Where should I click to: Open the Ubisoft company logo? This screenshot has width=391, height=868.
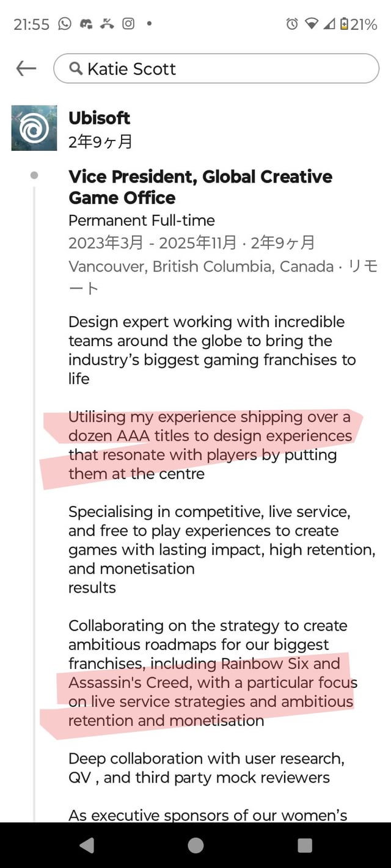pos(34,128)
